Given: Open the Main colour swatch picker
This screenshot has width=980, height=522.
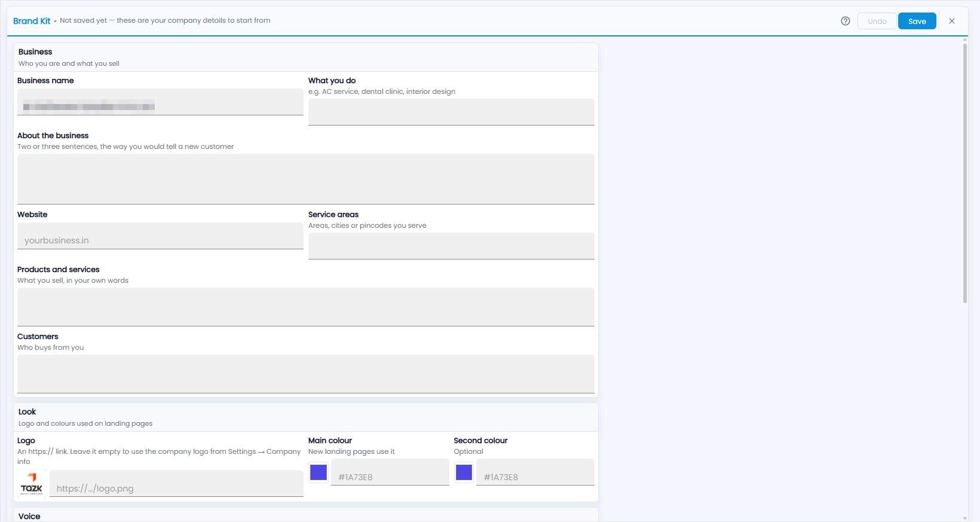Looking at the screenshot, I should (x=318, y=472).
